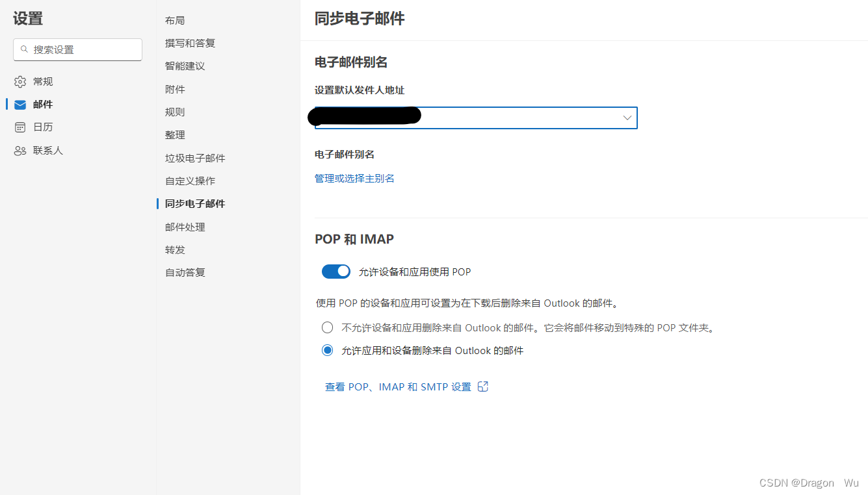Open the 智能建议 settings page

(185, 66)
